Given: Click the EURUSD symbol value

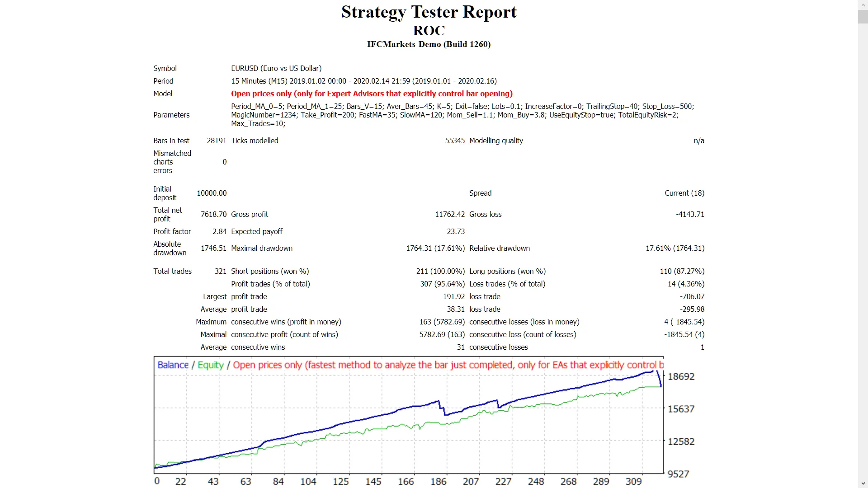Looking at the screenshot, I should point(276,68).
